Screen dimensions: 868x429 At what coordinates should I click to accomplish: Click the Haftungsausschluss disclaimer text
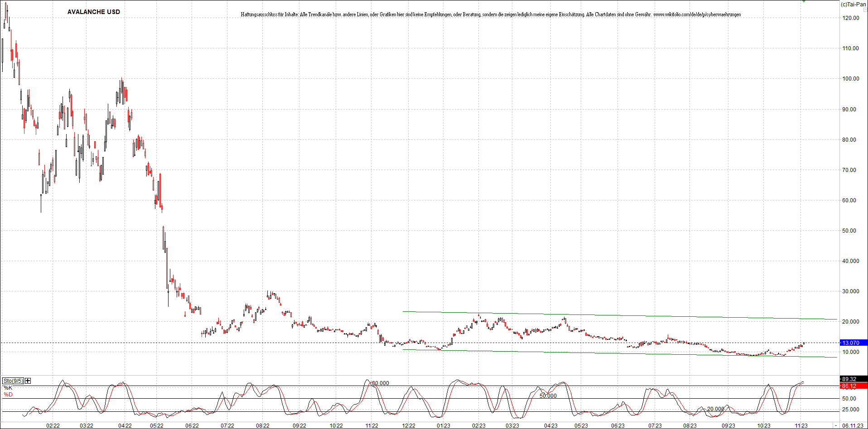point(408,14)
